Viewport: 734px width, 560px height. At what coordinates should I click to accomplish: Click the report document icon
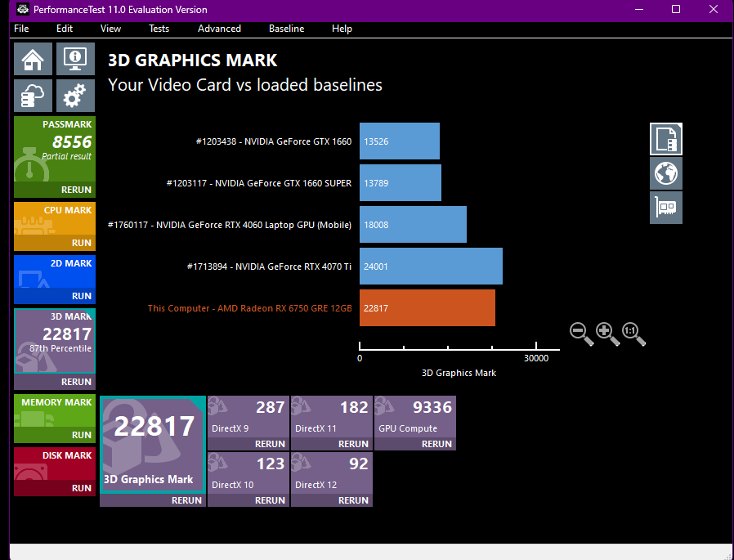click(x=665, y=139)
